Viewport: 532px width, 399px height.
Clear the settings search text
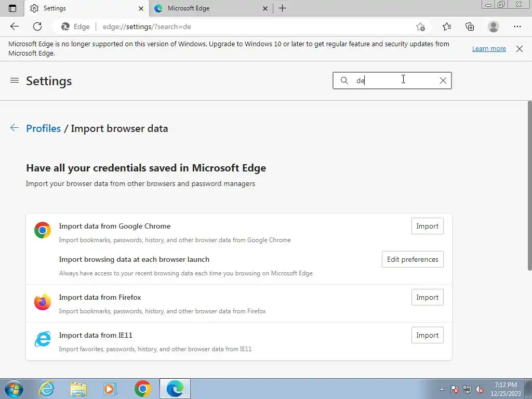click(x=443, y=81)
